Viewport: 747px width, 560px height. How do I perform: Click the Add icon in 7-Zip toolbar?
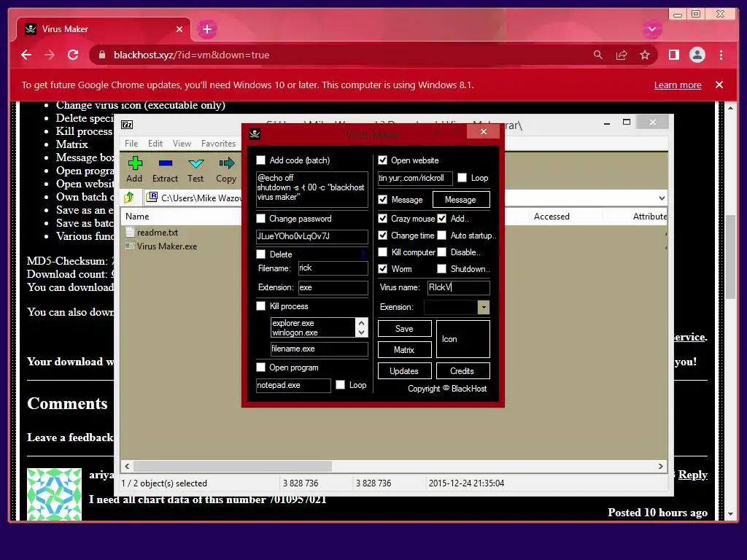(x=135, y=163)
